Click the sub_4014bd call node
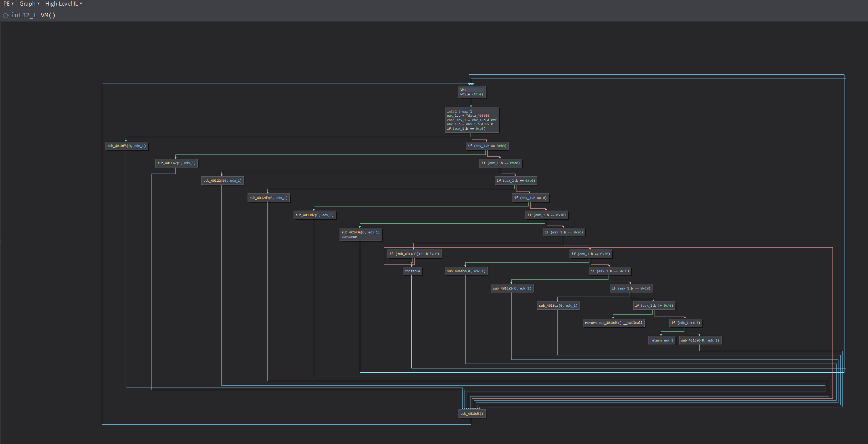The width and height of the screenshot is (868, 444). (466, 271)
